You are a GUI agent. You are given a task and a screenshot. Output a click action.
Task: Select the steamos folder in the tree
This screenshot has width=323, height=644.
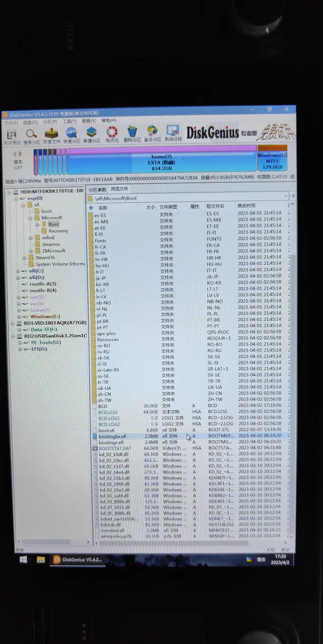[x=51, y=244]
